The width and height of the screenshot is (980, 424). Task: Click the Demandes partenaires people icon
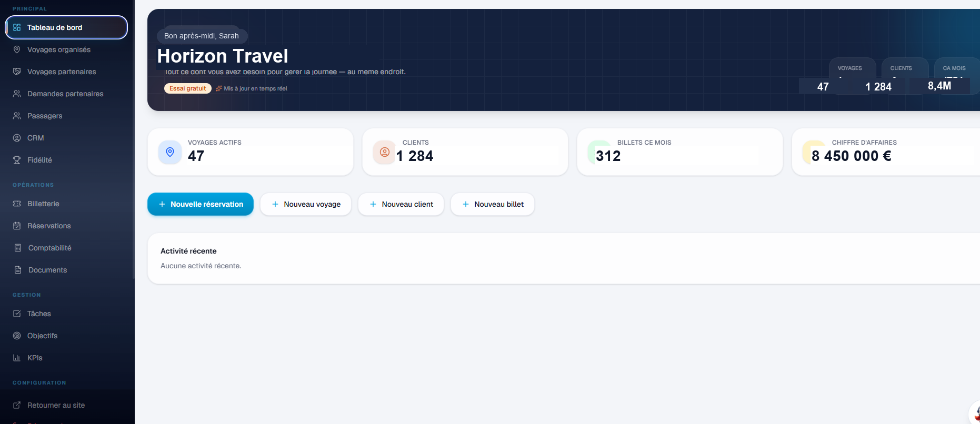(17, 94)
